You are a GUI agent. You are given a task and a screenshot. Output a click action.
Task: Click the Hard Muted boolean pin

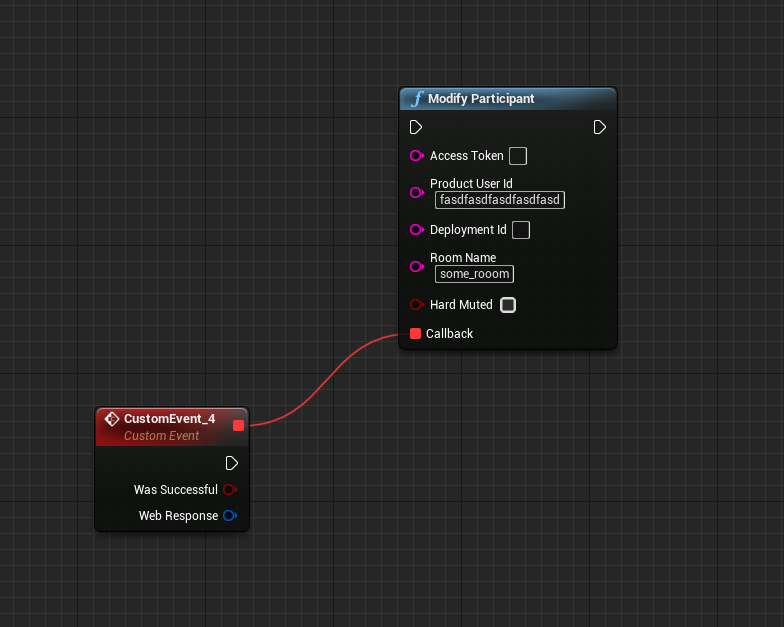[x=416, y=305]
